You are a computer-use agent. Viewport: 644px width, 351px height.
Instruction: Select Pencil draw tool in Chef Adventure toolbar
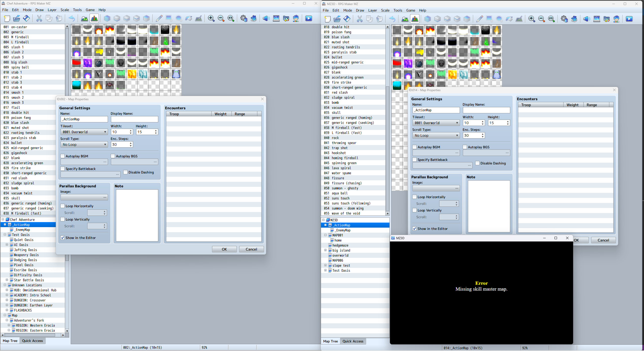tap(159, 18)
